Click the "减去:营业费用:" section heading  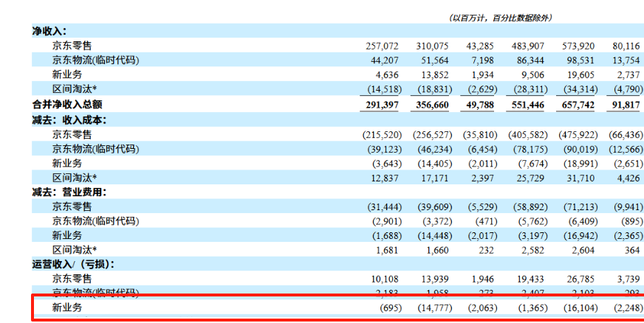tap(69, 192)
